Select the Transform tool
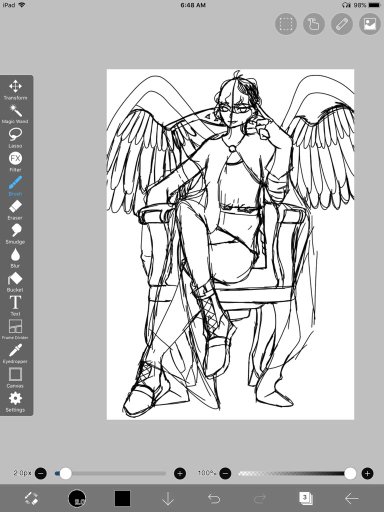 pos(15,90)
